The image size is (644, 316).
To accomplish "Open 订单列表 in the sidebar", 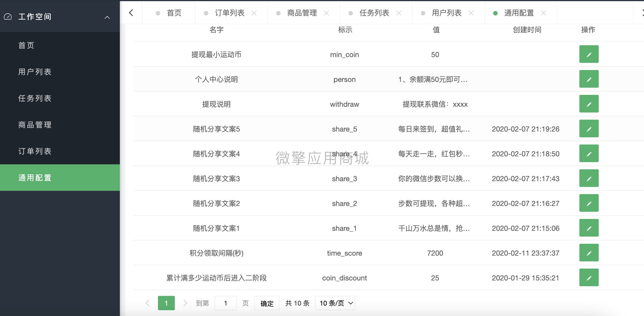I will (x=60, y=151).
